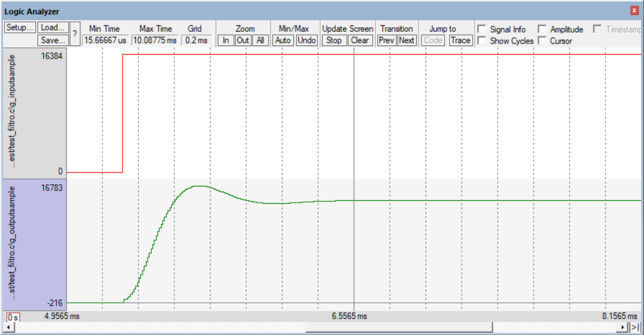Toggle the Show Cycles checkbox
Viewport: 644px width, 335px height.
481,41
